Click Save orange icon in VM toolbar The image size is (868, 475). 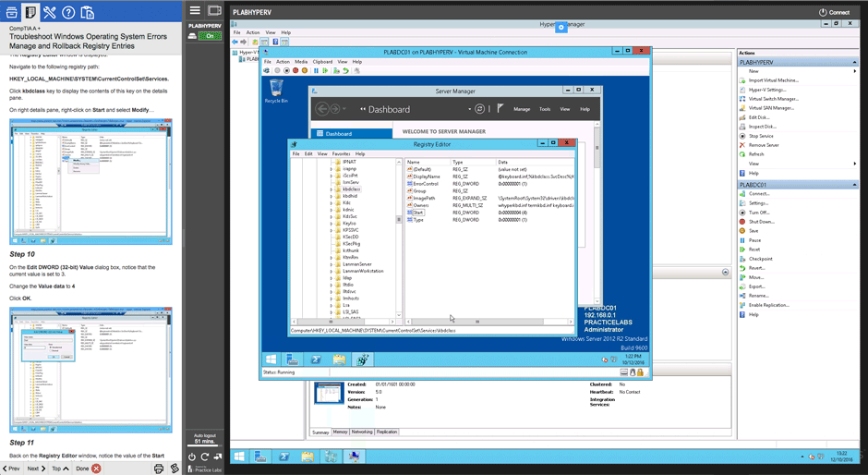305,70
